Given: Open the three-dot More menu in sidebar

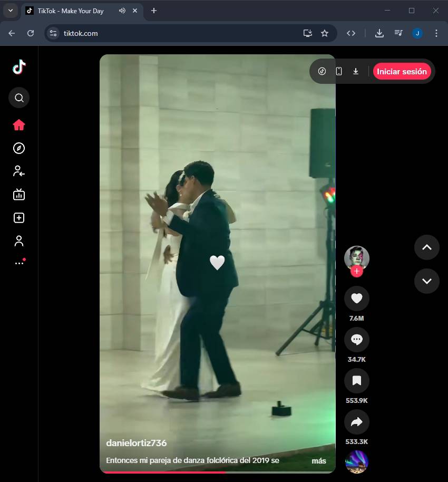Looking at the screenshot, I should coord(19,263).
